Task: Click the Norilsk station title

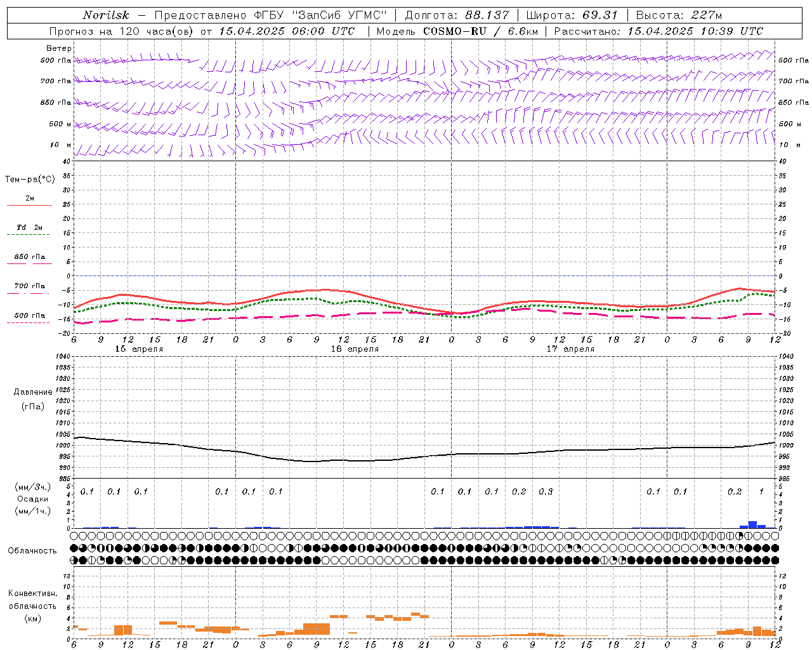Action: click(106, 15)
